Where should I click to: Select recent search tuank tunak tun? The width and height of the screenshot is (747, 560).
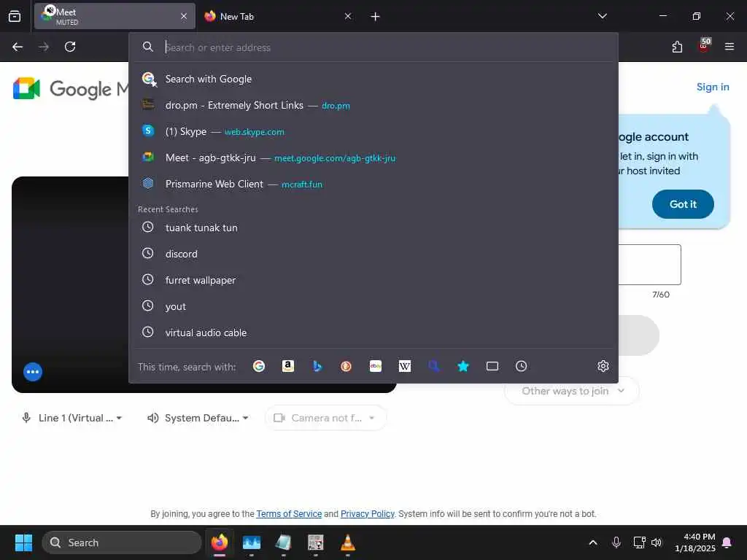coord(373,227)
